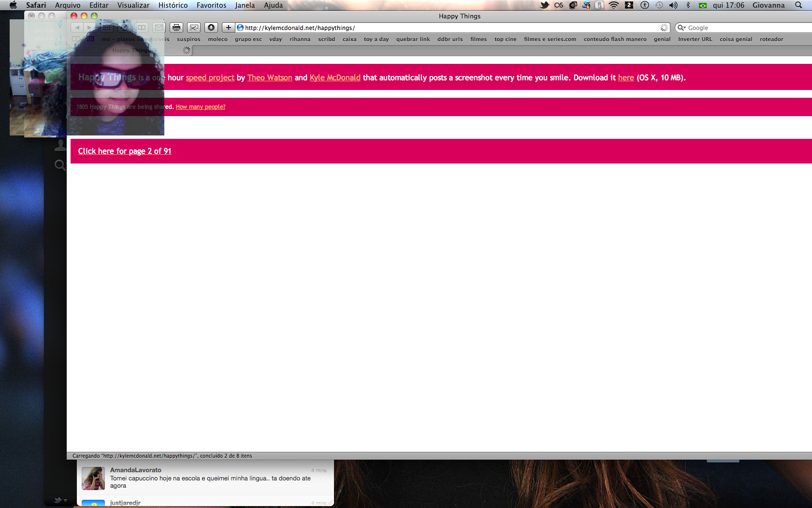Screen dimensions: 812x508
Task: Open Spotlight search magnifier
Action: (798, 5)
